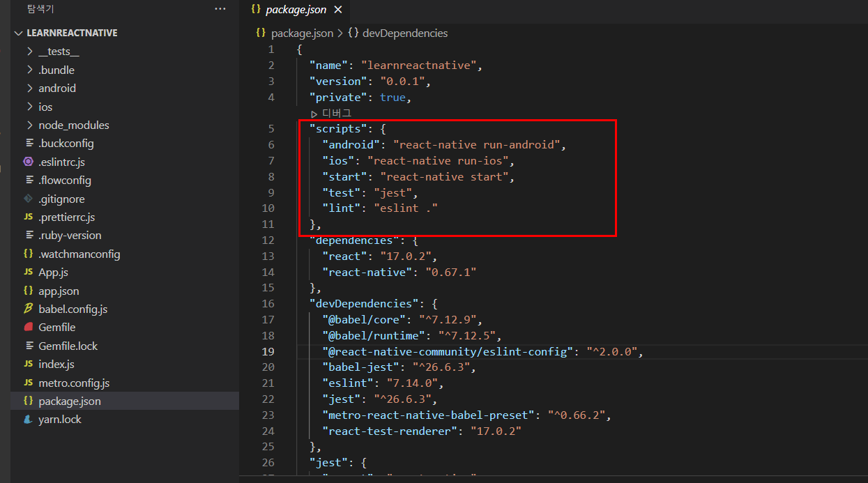Click the "0.67.1" react-native version
This screenshot has height=483, width=868.
click(451, 272)
